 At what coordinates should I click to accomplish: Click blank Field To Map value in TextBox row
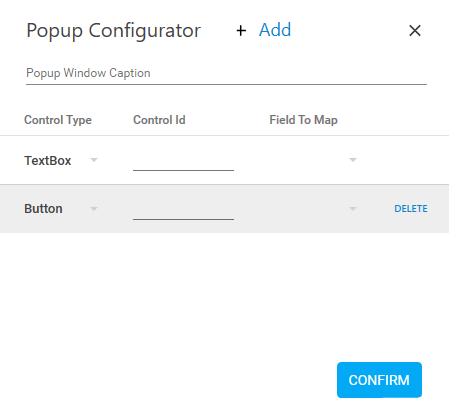[x=307, y=161]
